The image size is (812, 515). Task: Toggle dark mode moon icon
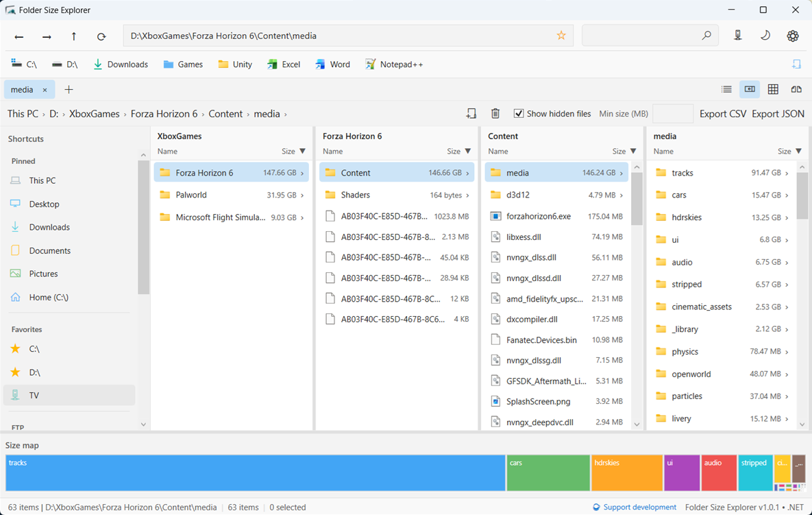[x=765, y=36]
